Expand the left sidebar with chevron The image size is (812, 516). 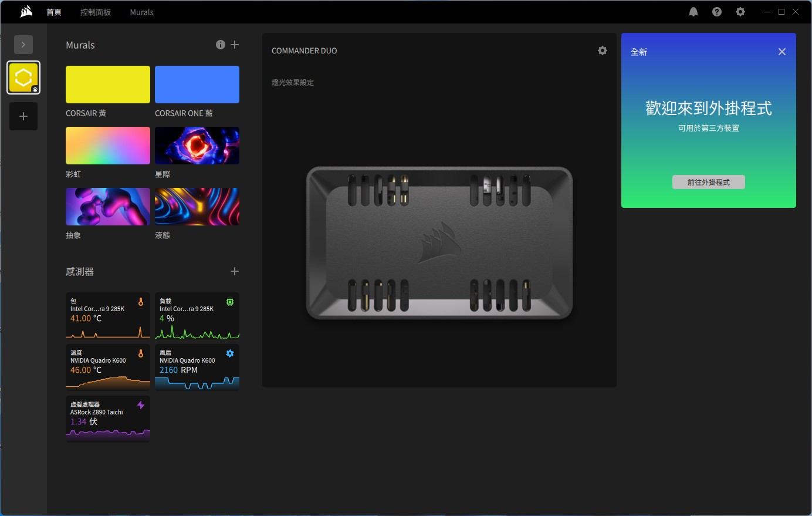(x=23, y=45)
